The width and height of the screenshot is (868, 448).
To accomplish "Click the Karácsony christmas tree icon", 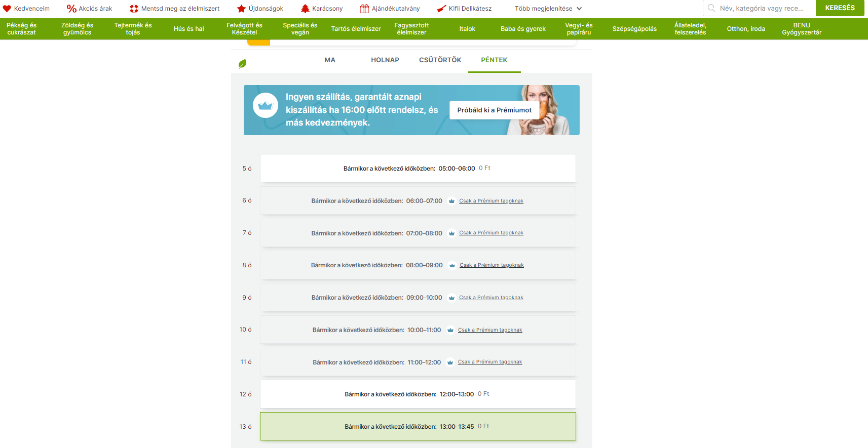I will click(x=305, y=9).
